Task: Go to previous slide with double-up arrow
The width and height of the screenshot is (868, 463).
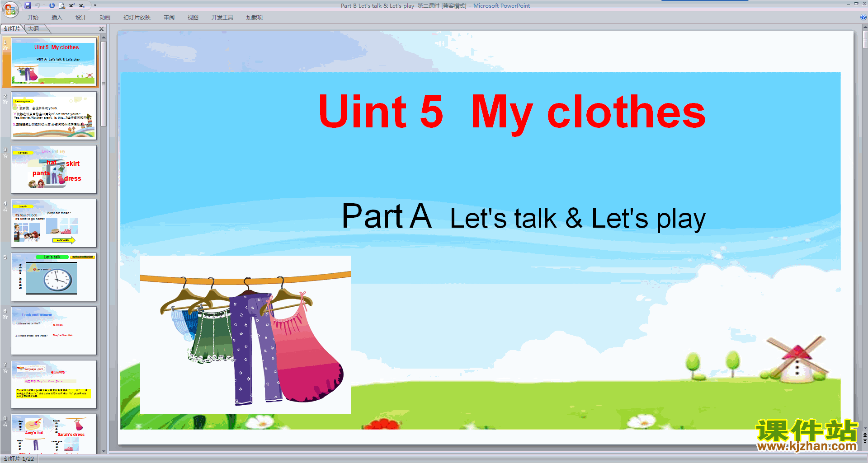Action: [x=864, y=435]
